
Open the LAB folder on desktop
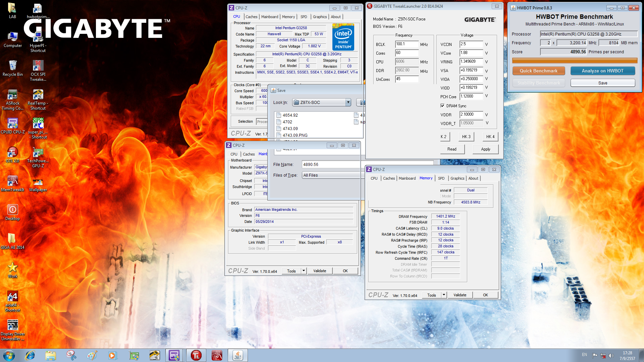click(x=12, y=10)
